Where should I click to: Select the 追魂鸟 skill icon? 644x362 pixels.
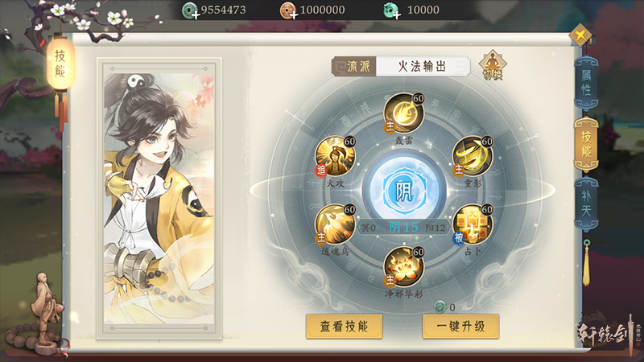coord(335,224)
